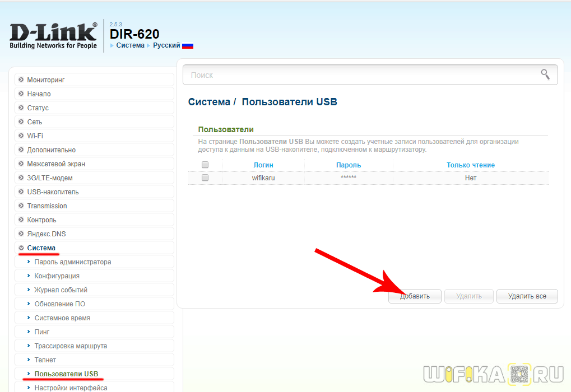This screenshot has width=571, height=392.
Task: Open the 3G/LTE-модем menu
Action: (94, 178)
